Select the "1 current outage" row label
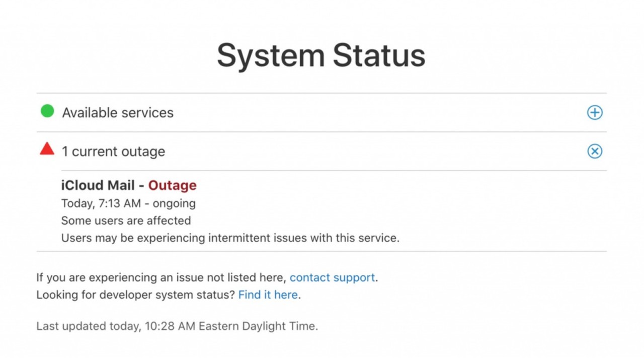The image size is (644, 358). point(113,152)
